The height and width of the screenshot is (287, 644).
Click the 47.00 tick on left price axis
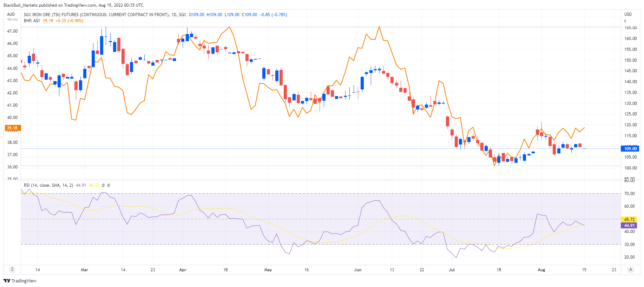(x=12, y=31)
